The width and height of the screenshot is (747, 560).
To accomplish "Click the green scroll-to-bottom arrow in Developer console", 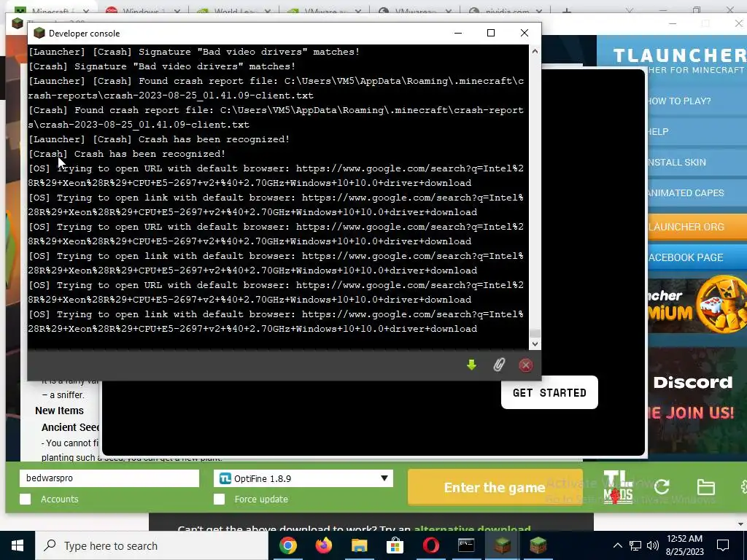I will 472,365.
